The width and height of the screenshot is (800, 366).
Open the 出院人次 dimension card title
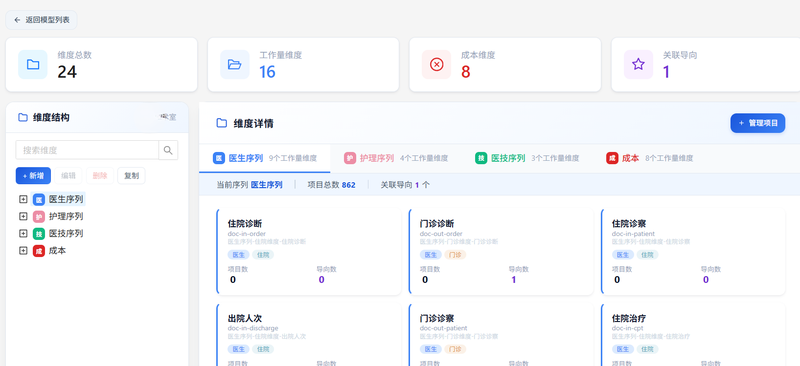coord(245,318)
